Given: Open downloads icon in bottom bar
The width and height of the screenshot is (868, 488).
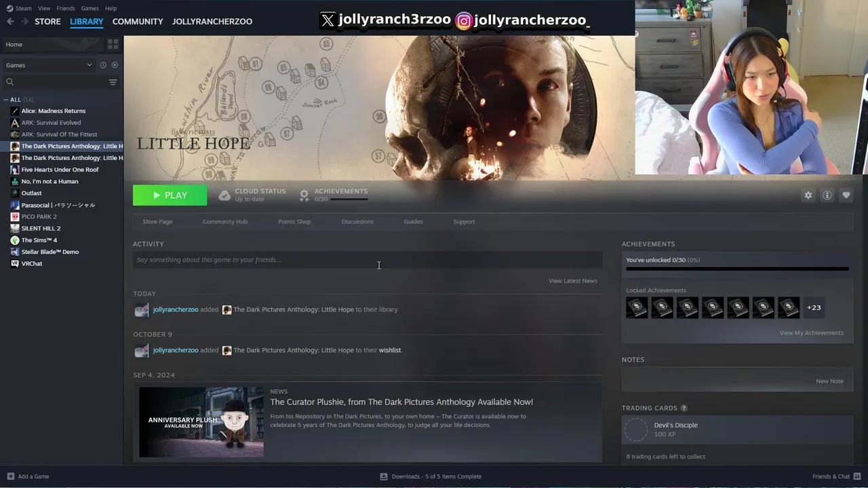Looking at the screenshot, I should click(384, 476).
